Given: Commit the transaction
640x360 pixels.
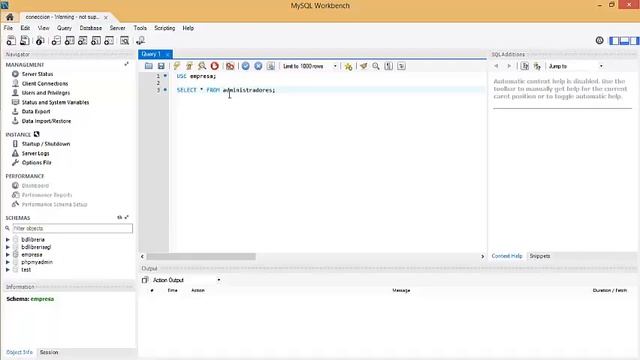Looking at the screenshot, I should tap(245, 66).
